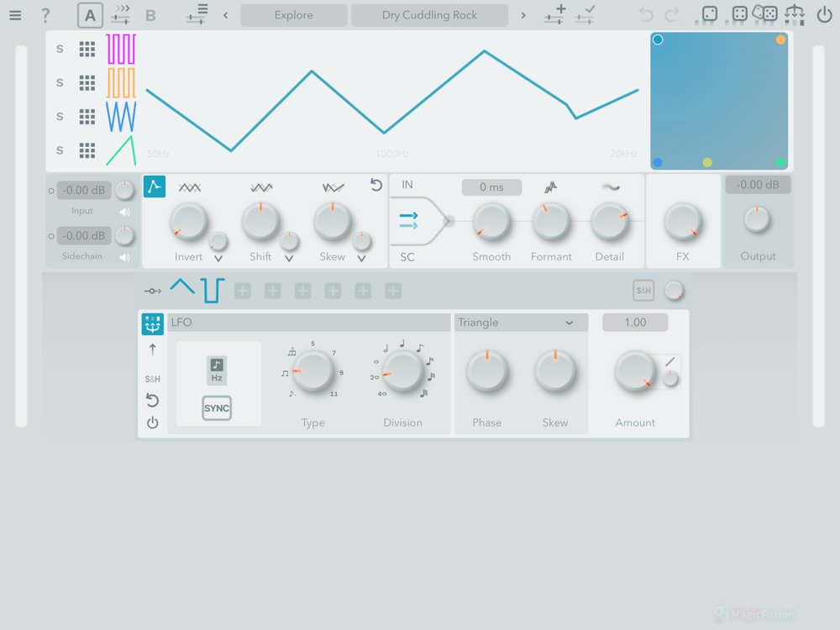Go to previous preset arrow
This screenshot has width=840, height=630.
(225, 15)
